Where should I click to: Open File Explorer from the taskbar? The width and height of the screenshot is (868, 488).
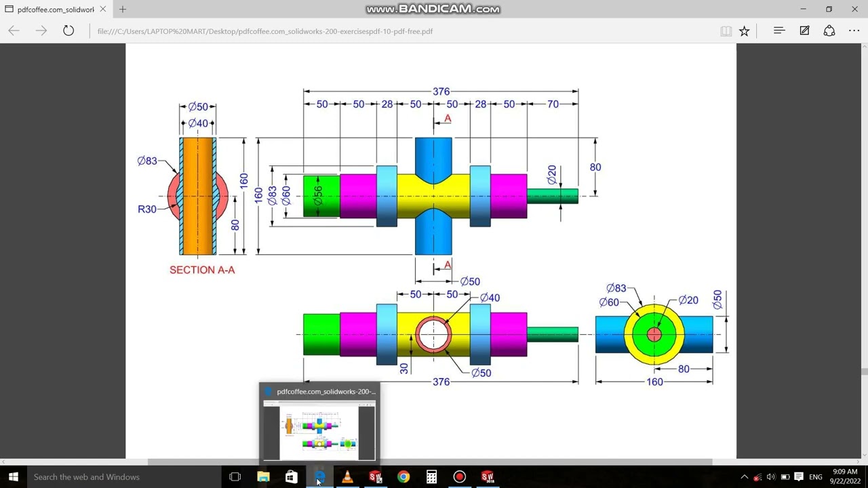pos(263,476)
